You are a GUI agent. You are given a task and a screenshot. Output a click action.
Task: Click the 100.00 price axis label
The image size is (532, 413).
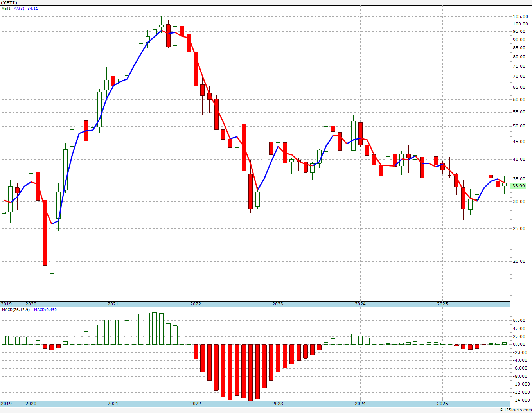pyautogui.click(x=520, y=24)
